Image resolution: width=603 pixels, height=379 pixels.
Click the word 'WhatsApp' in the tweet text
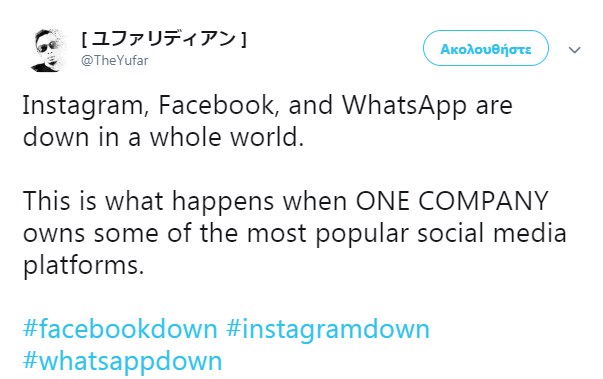click(x=404, y=106)
